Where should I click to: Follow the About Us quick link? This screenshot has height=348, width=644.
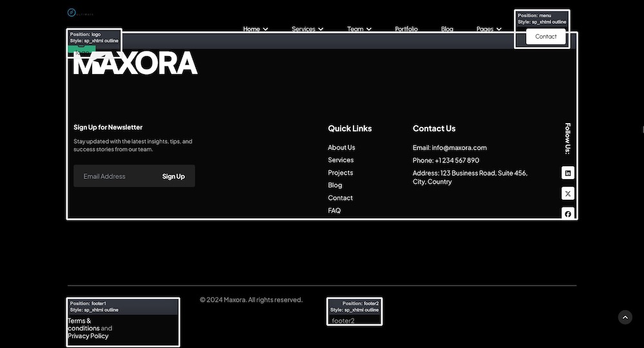341,148
